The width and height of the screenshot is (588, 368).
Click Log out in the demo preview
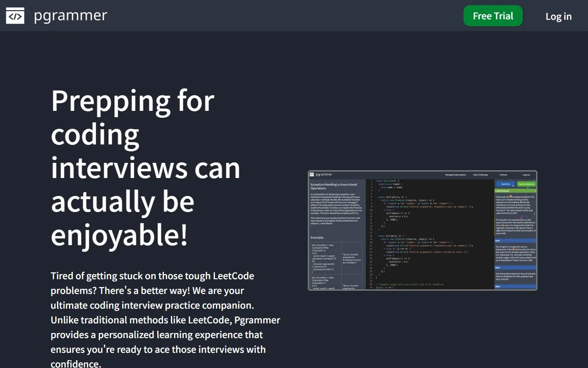(x=526, y=175)
